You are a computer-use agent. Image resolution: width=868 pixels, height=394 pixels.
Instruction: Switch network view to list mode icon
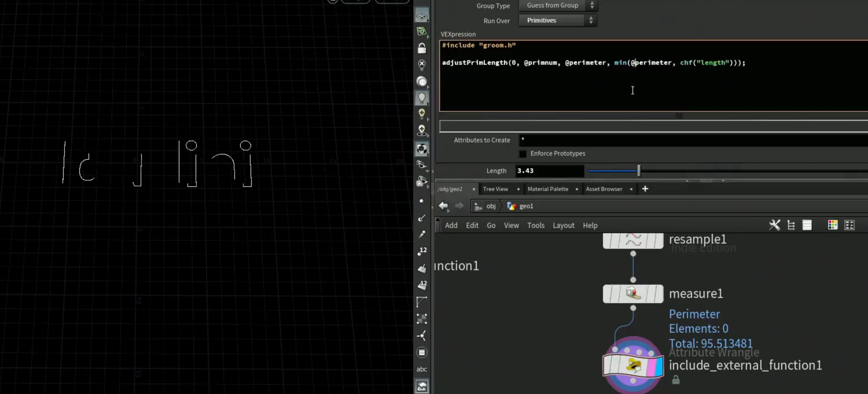point(807,225)
